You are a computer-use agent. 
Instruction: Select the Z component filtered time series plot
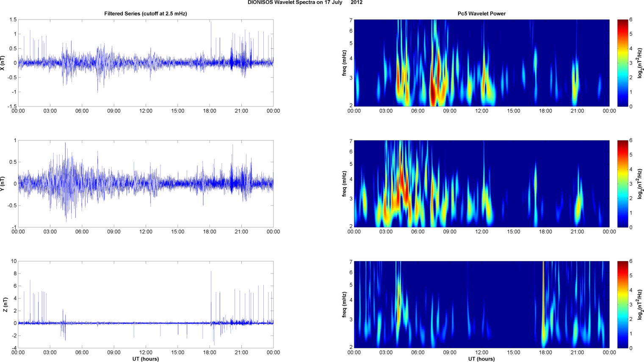(x=146, y=305)
